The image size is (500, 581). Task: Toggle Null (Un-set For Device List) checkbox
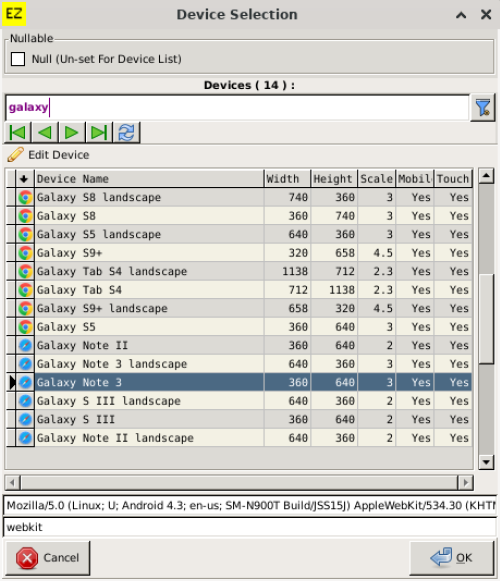[x=18, y=59]
